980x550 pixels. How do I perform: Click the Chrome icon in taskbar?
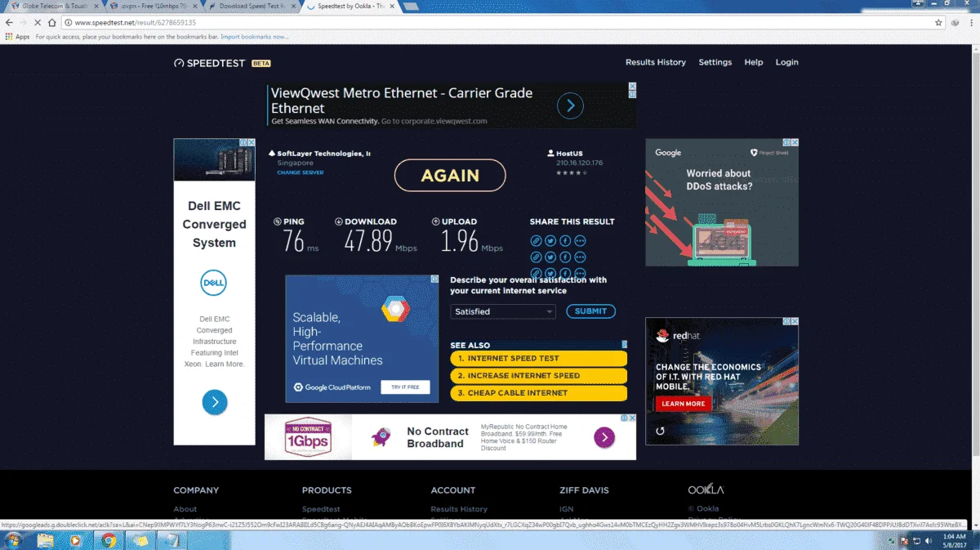[x=109, y=540]
